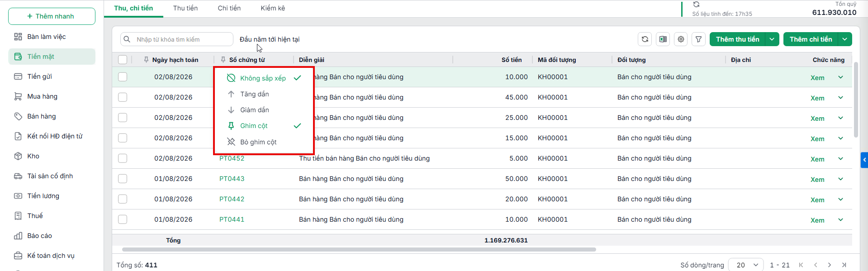
Task: Click Thêm thu tiền button
Action: pos(737,39)
